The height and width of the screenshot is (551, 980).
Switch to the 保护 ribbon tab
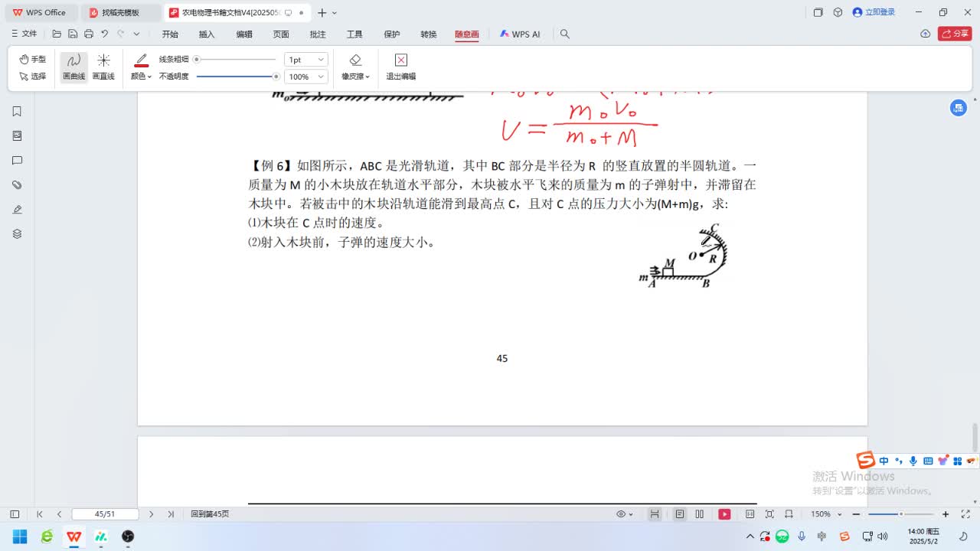392,34
